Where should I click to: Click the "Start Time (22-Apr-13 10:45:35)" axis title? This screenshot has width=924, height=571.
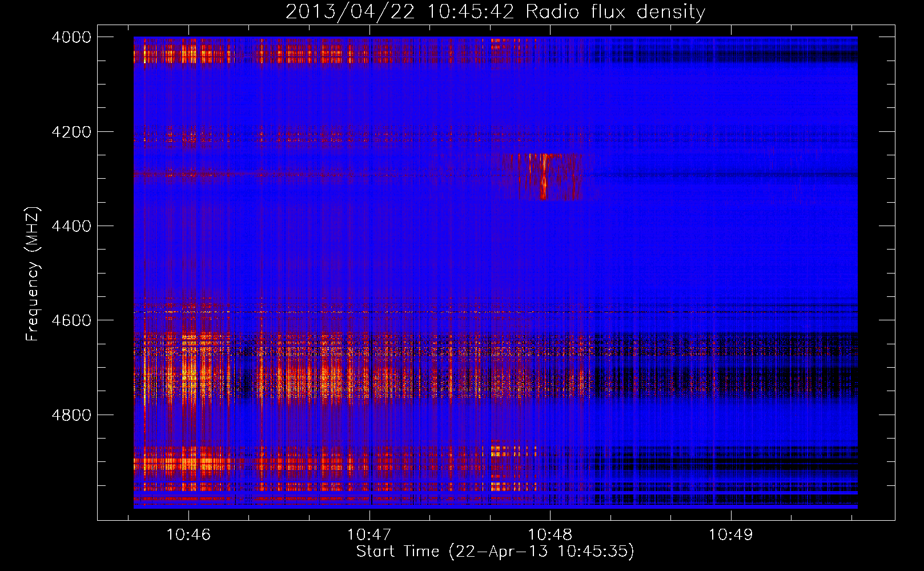[495, 552]
